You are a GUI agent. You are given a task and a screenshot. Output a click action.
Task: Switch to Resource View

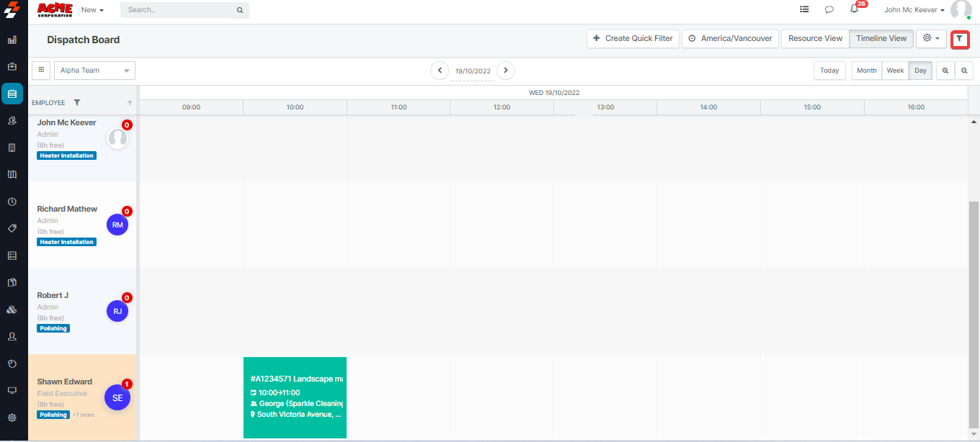(x=815, y=39)
